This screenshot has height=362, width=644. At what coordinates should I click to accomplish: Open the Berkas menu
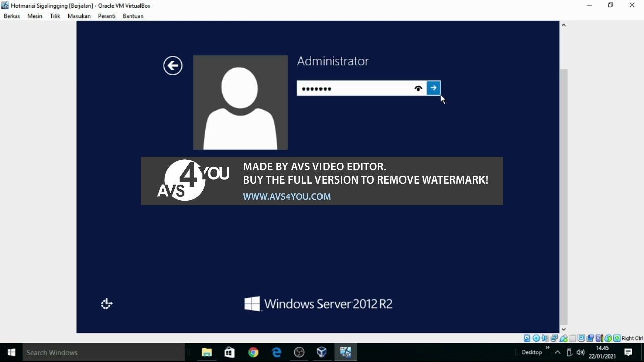coord(12,16)
